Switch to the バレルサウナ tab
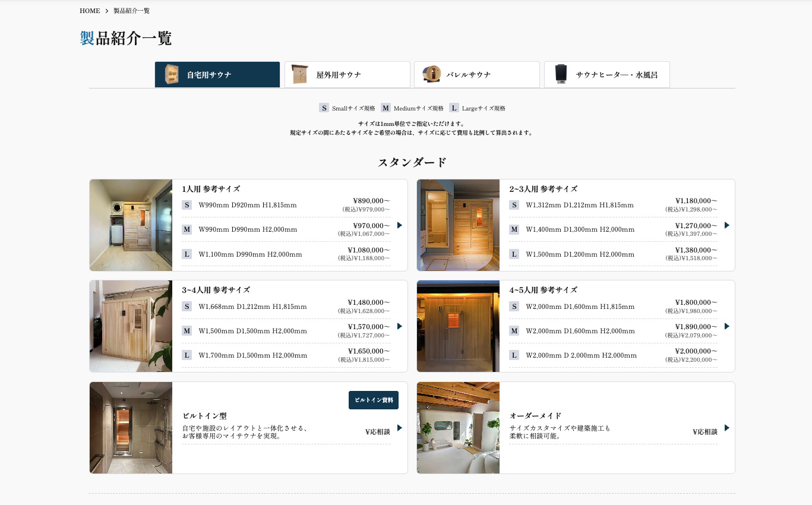The height and width of the screenshot is (505, 812). click(x=476, y=75)
